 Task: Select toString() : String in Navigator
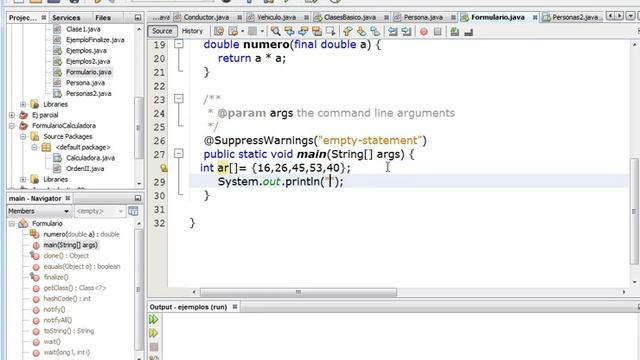coord(69,331)
